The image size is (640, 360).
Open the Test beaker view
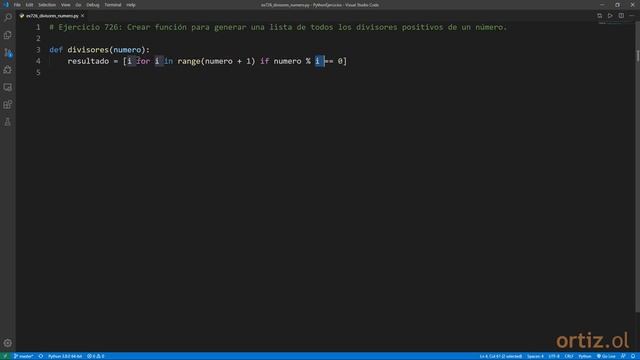(8, 122)
